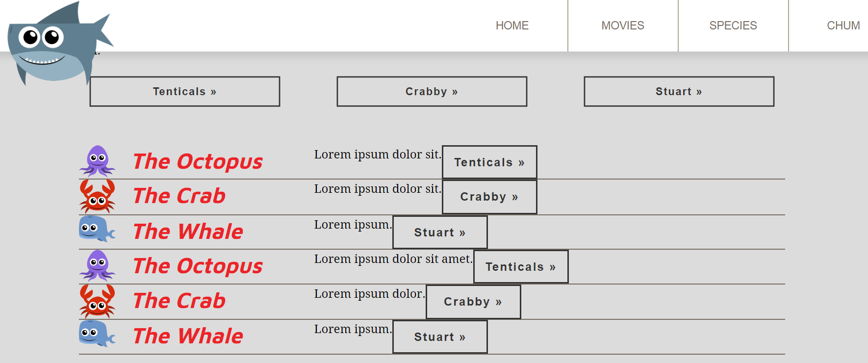
Task: Click Crabby » beside 'Lorem ipsum dolor.'
Action: 473,302
